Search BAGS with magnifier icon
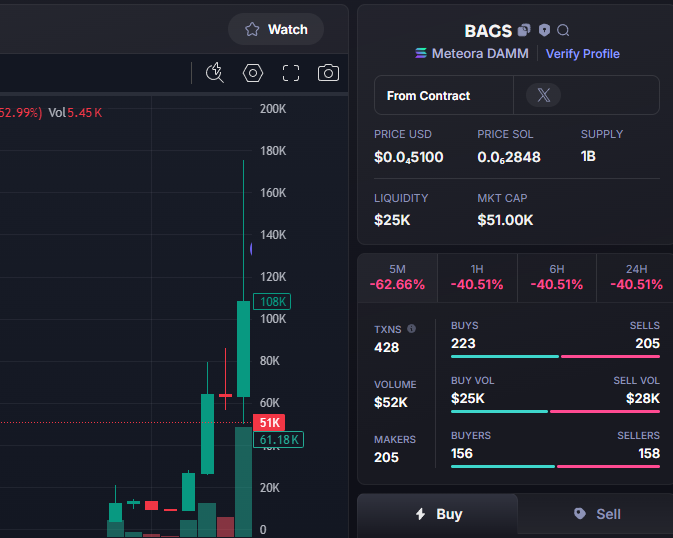This screenshot has width=673, height=538. 563,30
